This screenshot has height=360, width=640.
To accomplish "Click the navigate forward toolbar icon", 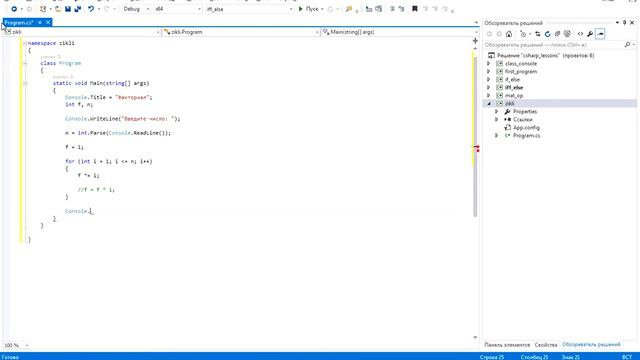I will pyautogui.click(x=29, y=9).
